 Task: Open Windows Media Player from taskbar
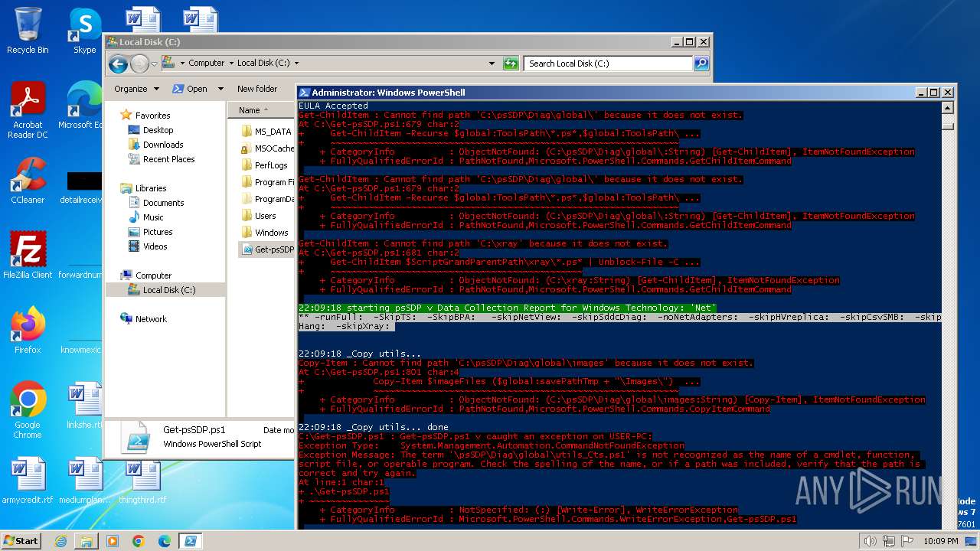[x=113, y=541]
